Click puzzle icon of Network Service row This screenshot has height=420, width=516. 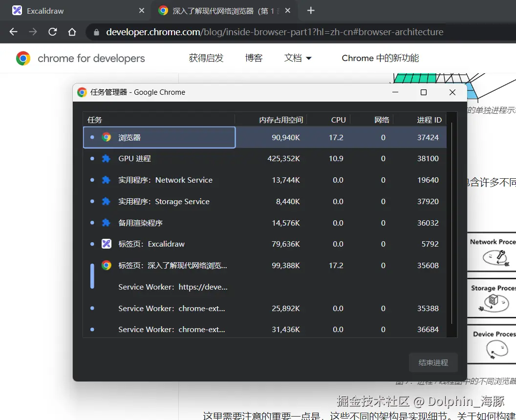point(106,180)
